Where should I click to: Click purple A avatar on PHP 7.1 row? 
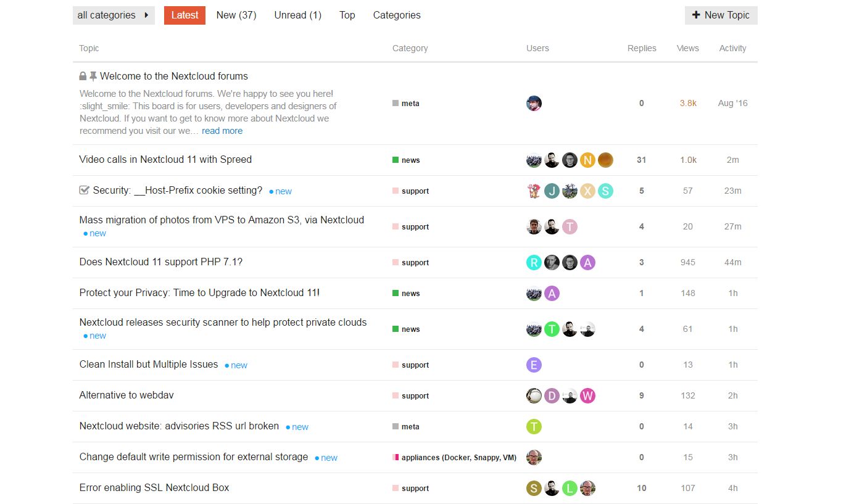pyautogui.click(x=587, y=263)
